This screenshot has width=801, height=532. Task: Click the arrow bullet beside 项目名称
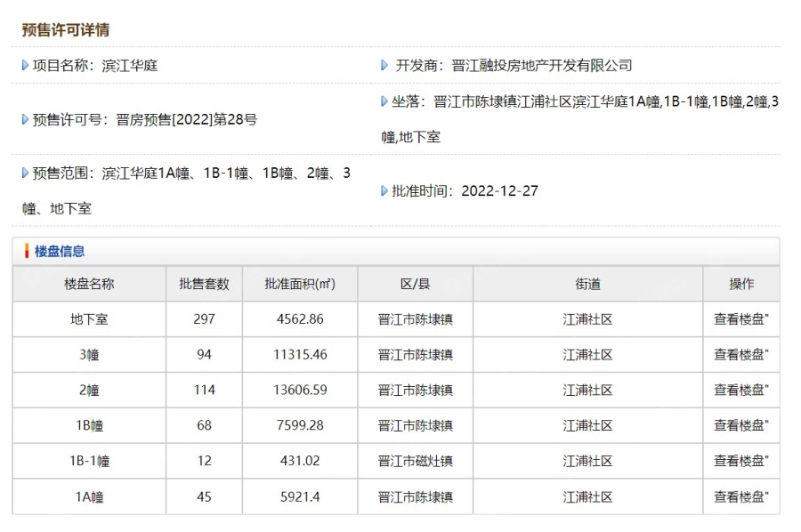(x=26, y=65)
